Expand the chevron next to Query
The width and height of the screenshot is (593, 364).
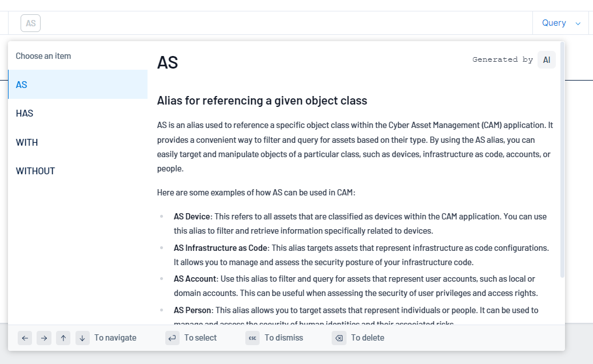point(578,23)
